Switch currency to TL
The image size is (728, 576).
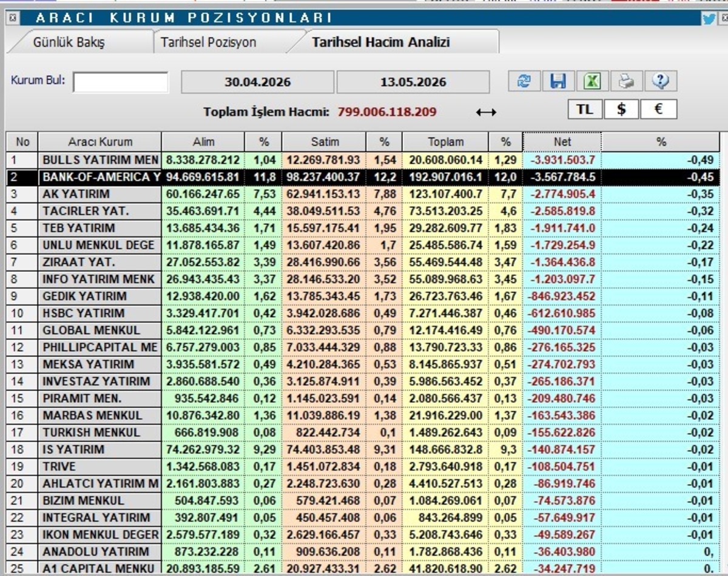tap(585, 110)
